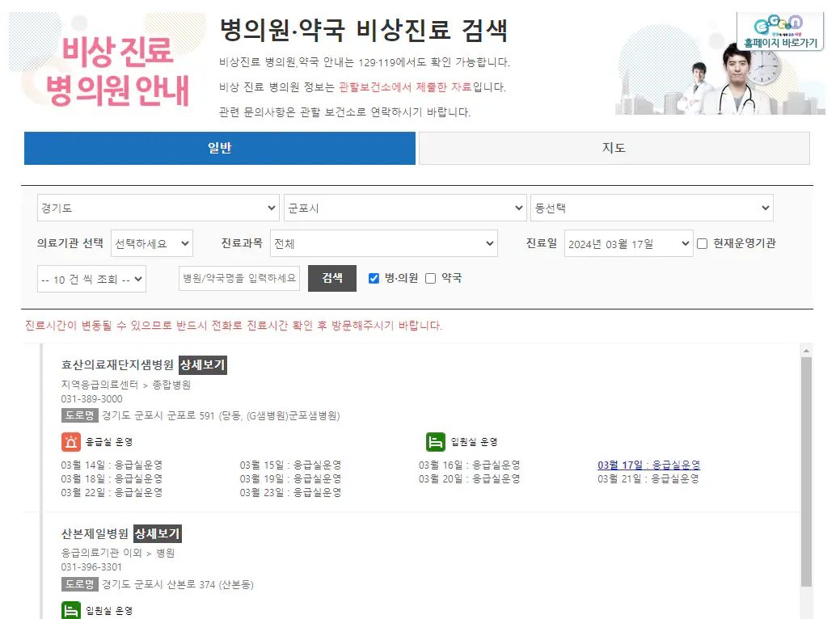Click the 검색 search button
The image size is (840, 619).
(334, 278)
